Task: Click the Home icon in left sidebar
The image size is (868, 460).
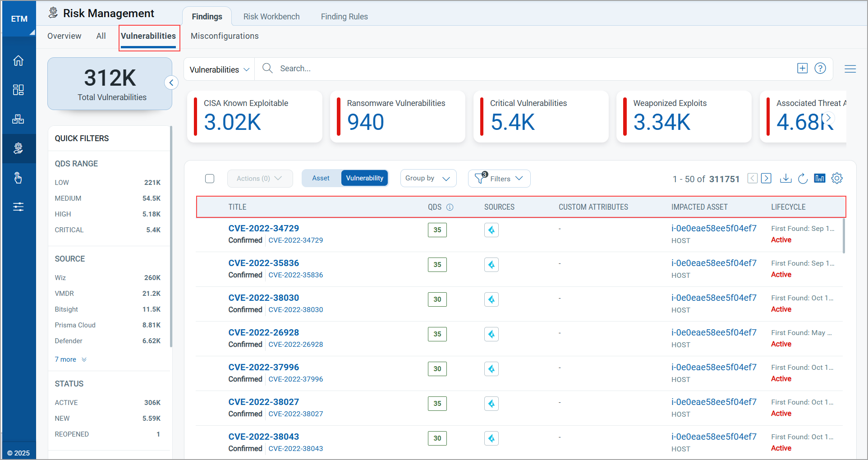Action: 18,60
